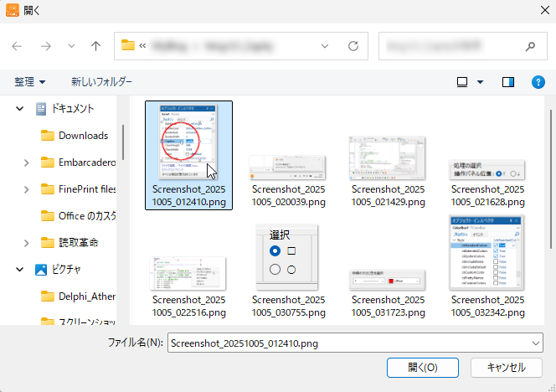Click the Forward navigation arrow
This screenshot has width=556, height=392.
click(x=45, y=45)
